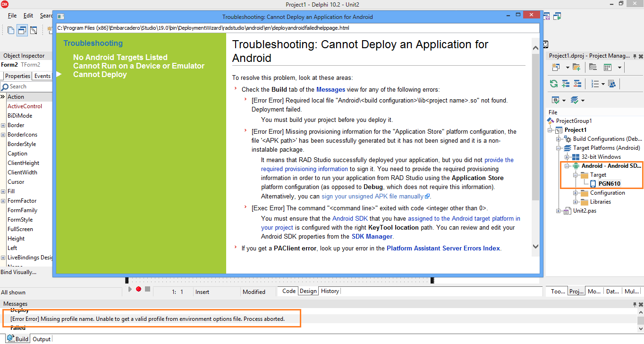This screenshot has width=644, height=344.
Task: Click the gray stop macro square
Action: [147, 289]
